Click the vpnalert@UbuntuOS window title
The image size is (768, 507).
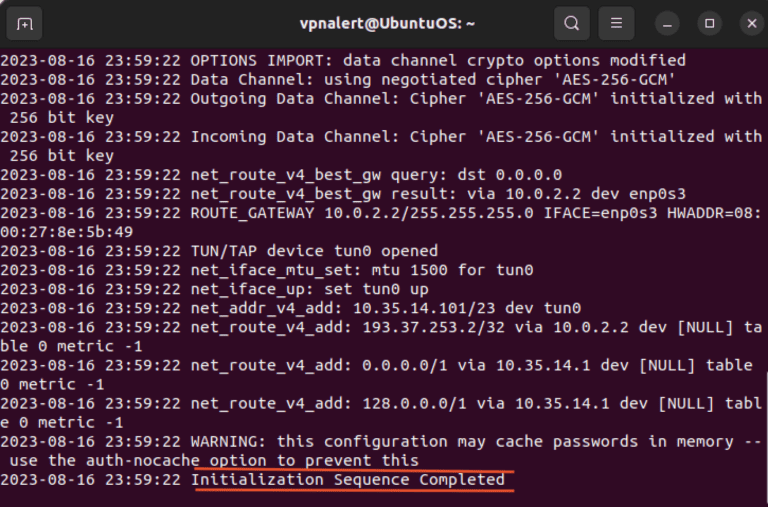385,23
